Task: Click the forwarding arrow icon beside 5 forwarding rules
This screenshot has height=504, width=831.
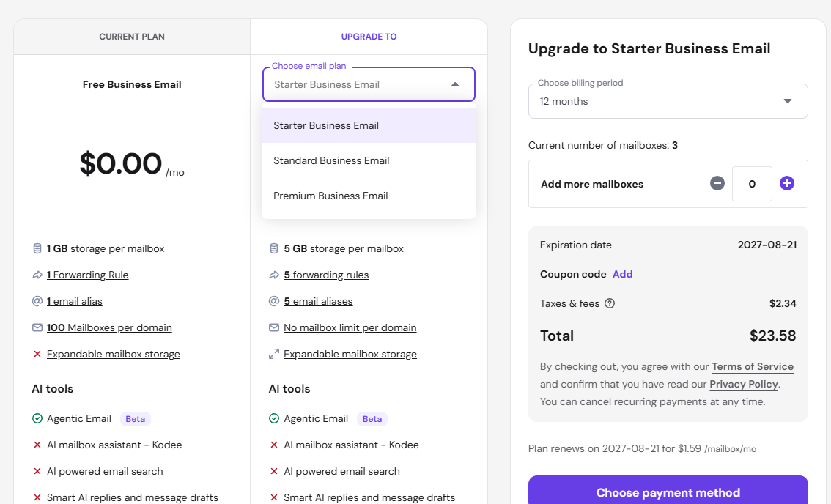Action: tap(274, 275)
